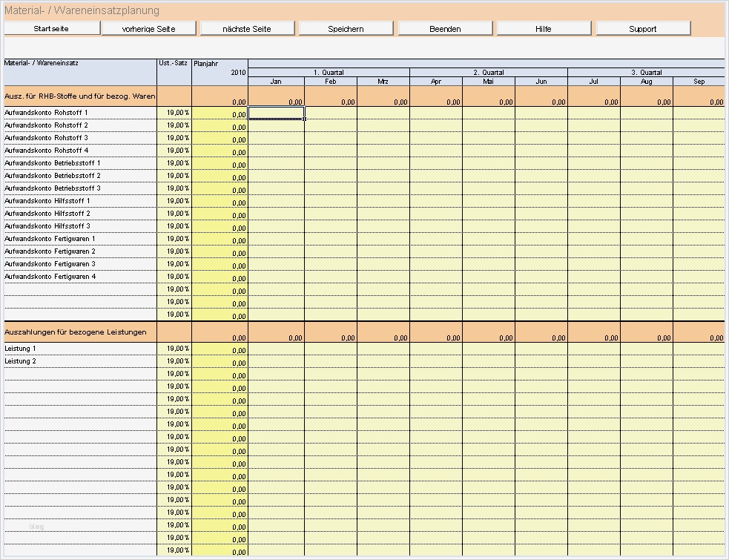Click the Aufwandskonto Betriebsstoff 3 label
The height and width of the screenshot is (560, 729).
[53, 188]
